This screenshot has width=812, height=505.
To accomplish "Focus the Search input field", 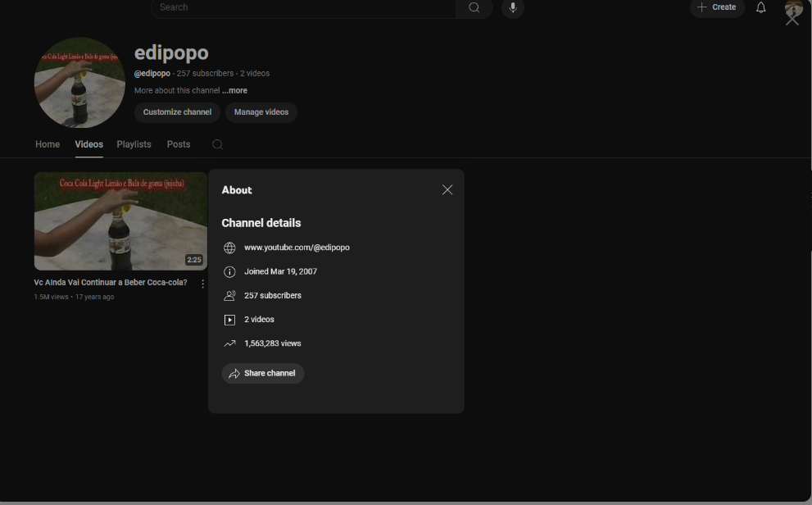I will coord(303,7).
